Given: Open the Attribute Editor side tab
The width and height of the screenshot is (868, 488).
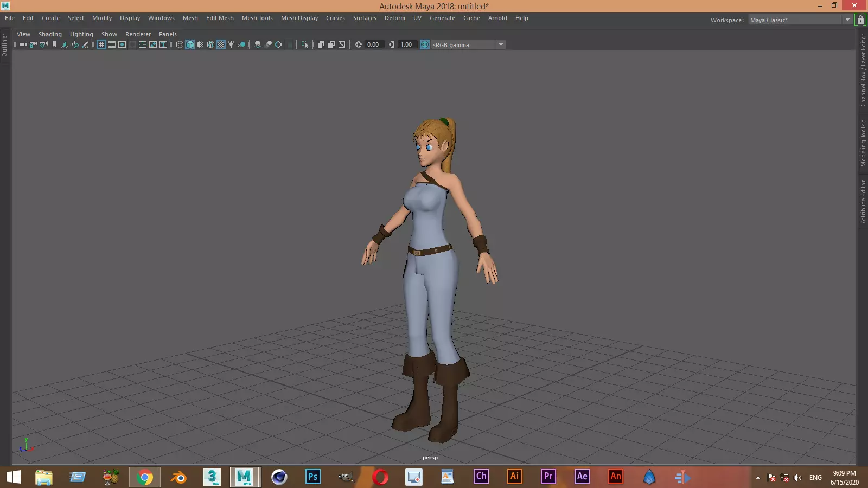Looking at the screenshot, I should coord(863,201).
